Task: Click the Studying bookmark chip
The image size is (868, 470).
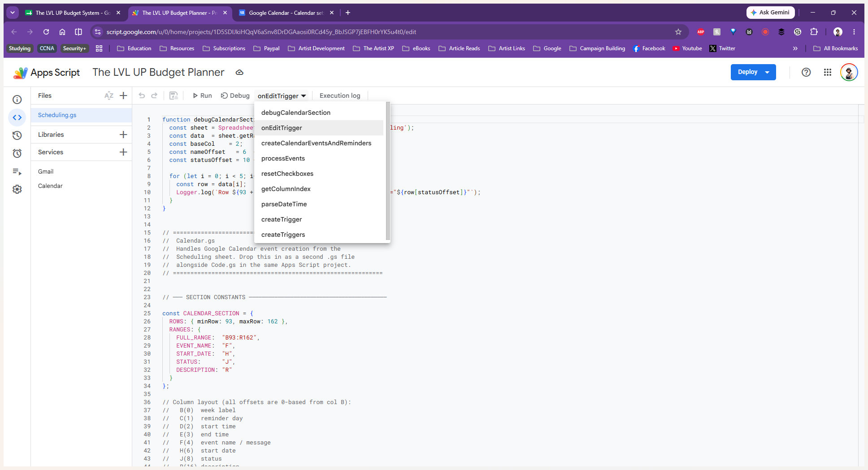Action: click(20, 48)
